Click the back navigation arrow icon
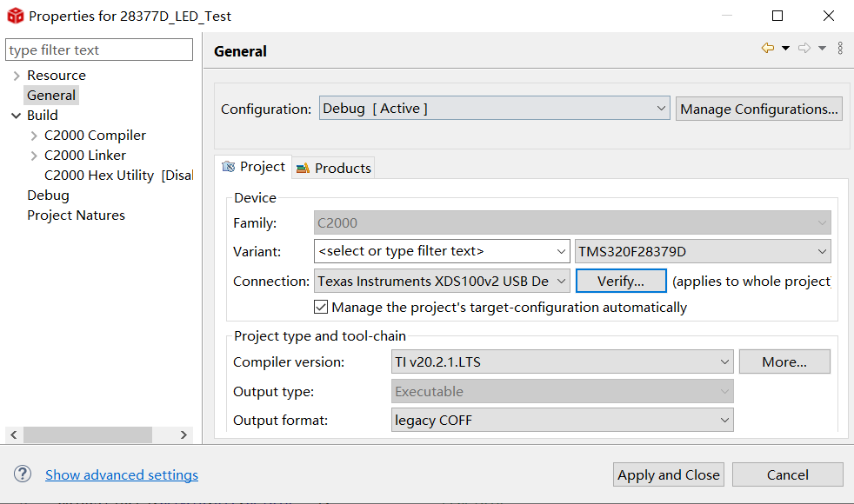 pyautogui.click(x=767, y=49)
